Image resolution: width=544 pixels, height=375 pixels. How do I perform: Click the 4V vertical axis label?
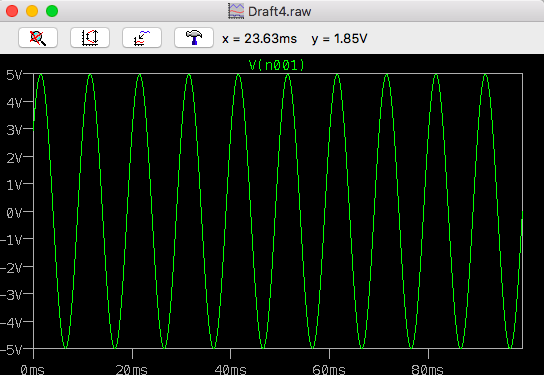(x=14, y=103)
